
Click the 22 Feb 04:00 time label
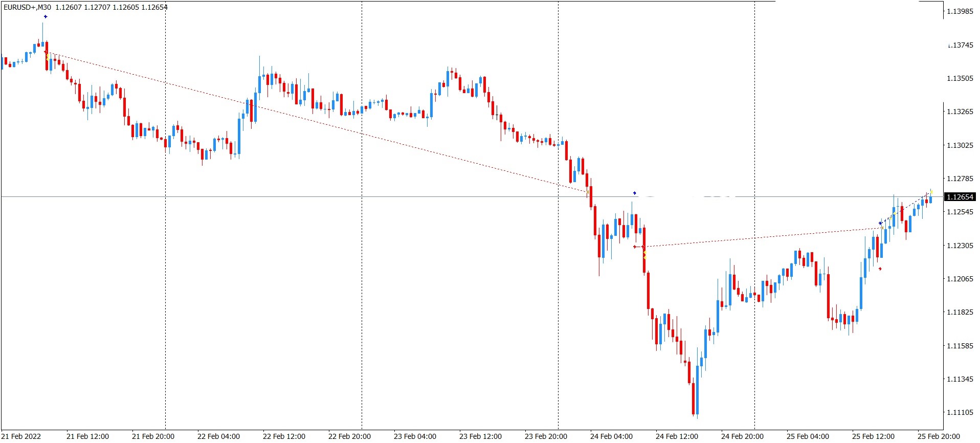[x=218, y=436]
